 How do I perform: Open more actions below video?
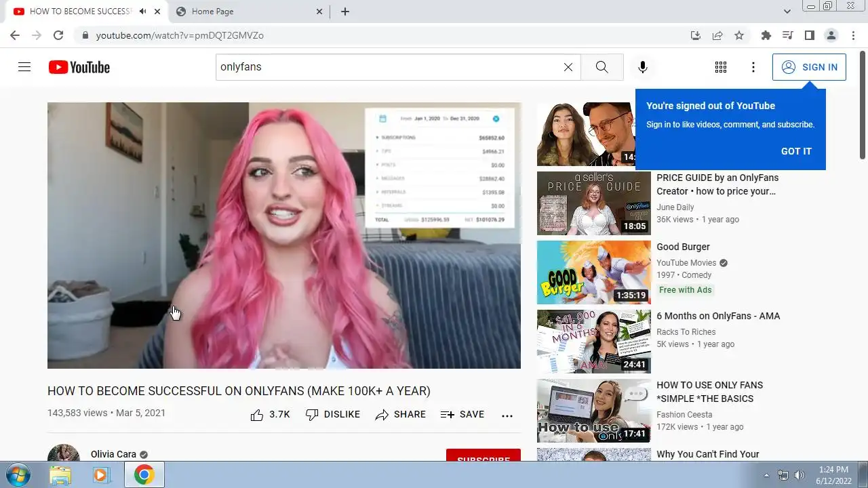507,415
